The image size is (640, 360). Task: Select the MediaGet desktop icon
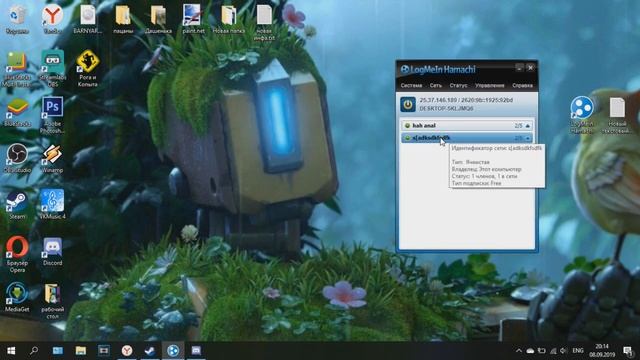[x=17, y=298]
